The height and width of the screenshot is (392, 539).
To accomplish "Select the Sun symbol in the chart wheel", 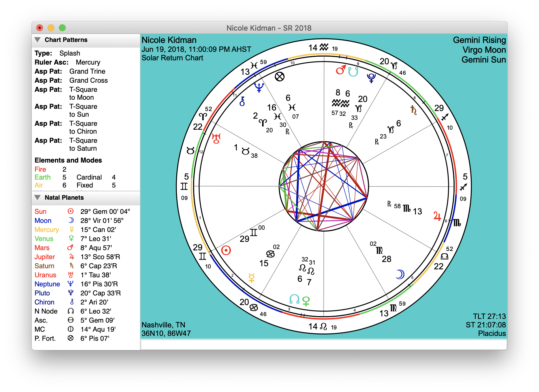I will point(226,250).
